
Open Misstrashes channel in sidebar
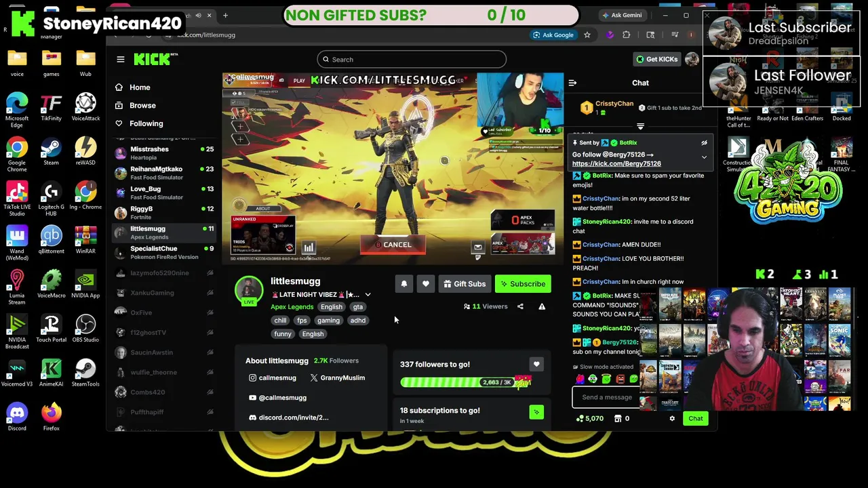[x=163, y=152]
